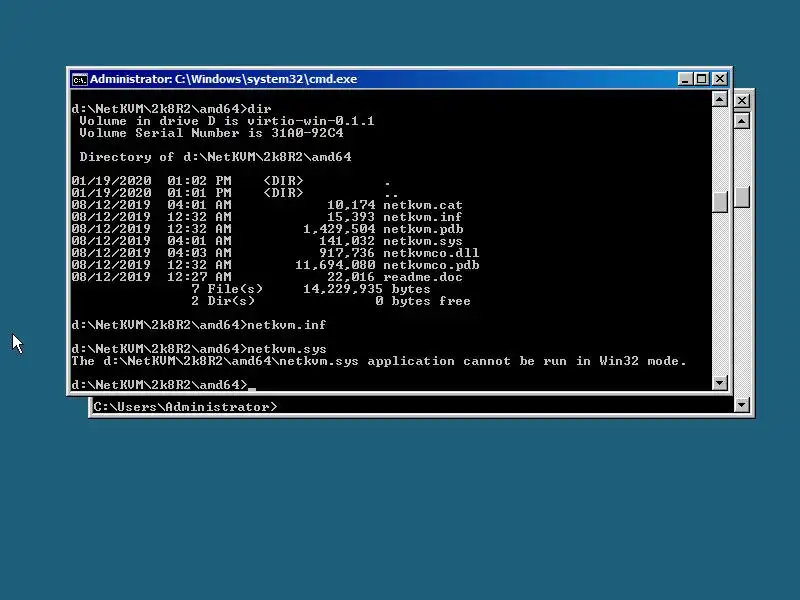Click the netkvmco.pdb file name
This screenshot has width=800, height=600.
[431, 265]
